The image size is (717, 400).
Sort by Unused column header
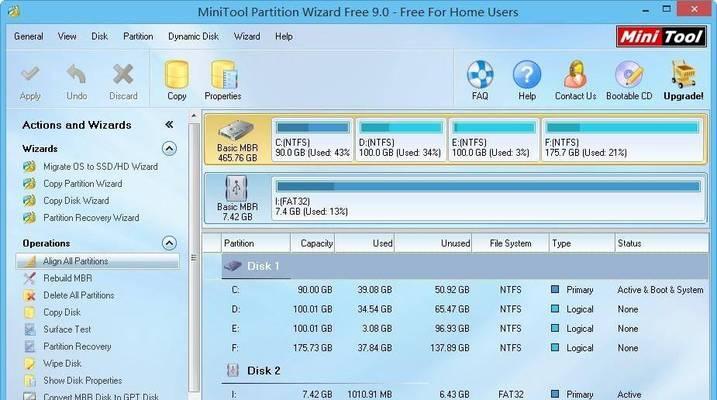pos(433,243)
